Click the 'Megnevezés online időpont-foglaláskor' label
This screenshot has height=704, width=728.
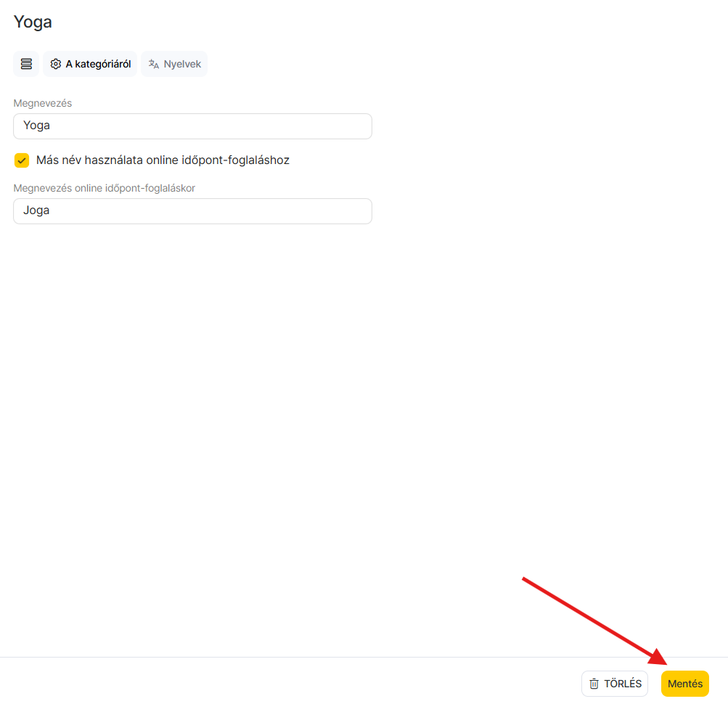[x=104, y=188]
